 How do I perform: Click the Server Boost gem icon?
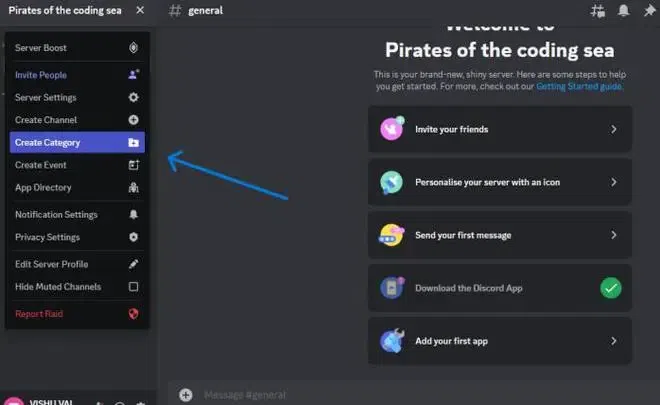point(133,48)
